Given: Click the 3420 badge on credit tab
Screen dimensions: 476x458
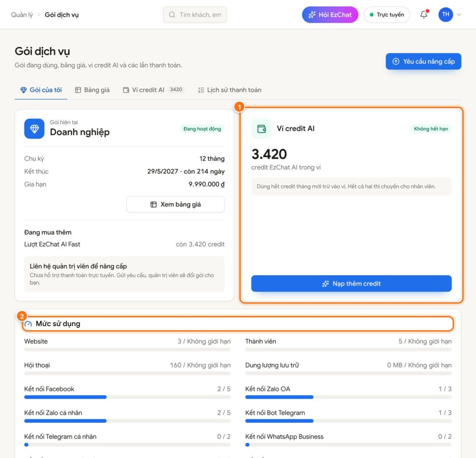Looking at the screenshot, I should pyautogui.click(x=176, y=90).
